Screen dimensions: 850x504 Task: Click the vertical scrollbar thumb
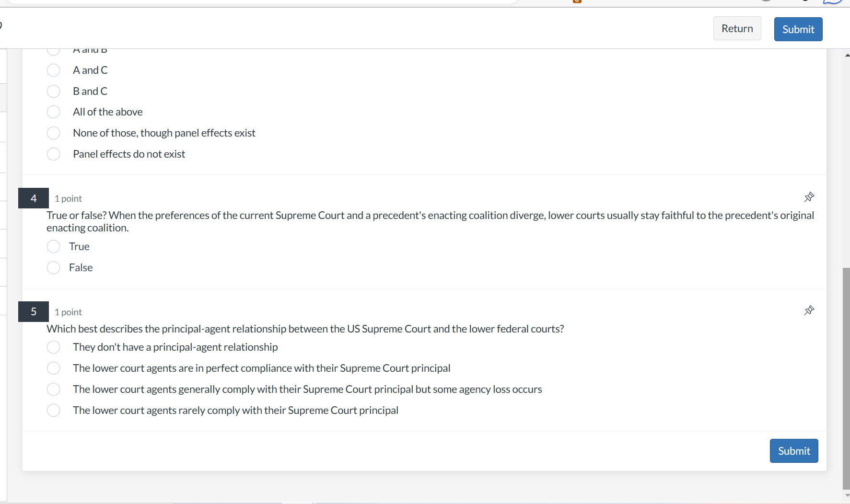pyautogui.click(x=846, y=378)
